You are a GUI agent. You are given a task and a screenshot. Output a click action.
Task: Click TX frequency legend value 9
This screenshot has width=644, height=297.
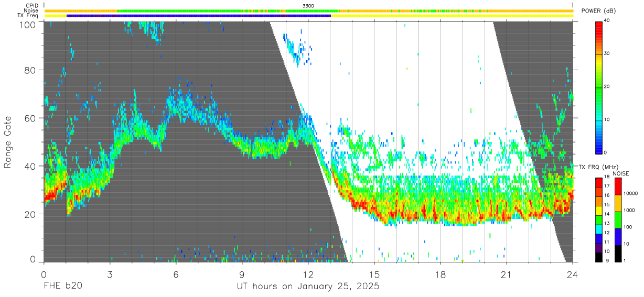click(x=608, y=261)
